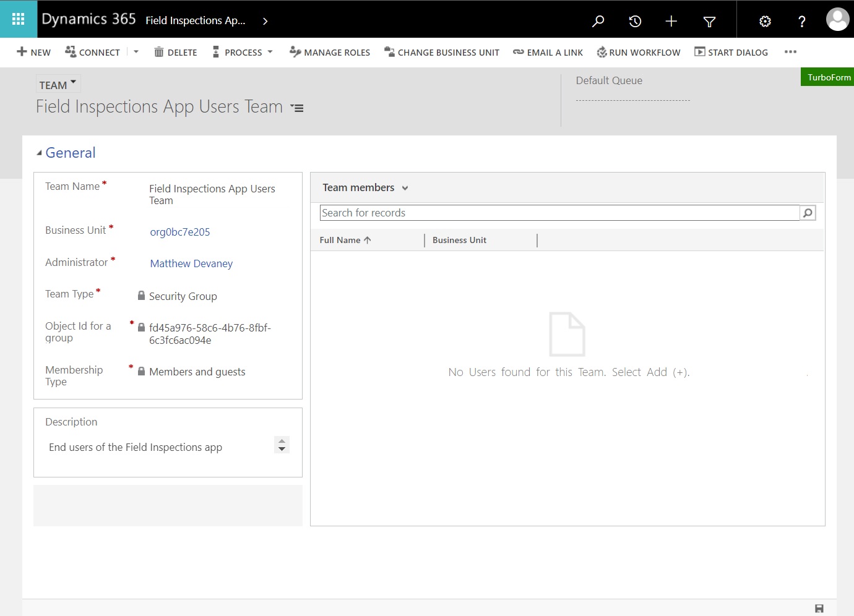This screenshot has width=854, height=616.
Task: Click the Delete trash icon
Action: coord(160,52)
